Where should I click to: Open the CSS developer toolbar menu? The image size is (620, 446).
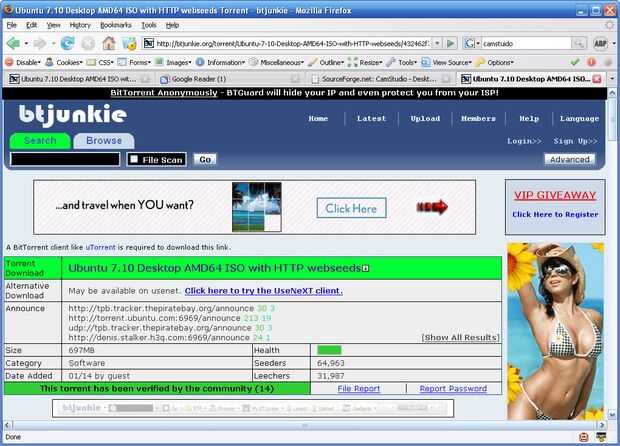click(101, 62)
